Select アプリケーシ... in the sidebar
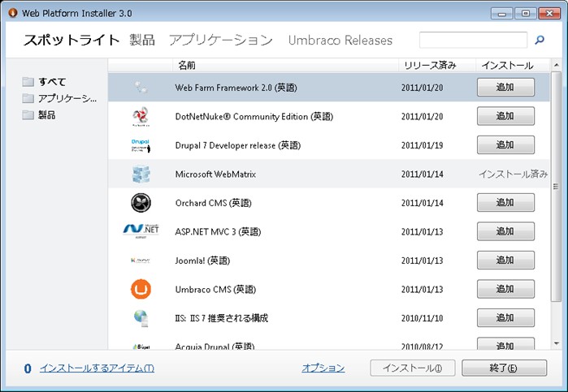 67,98
